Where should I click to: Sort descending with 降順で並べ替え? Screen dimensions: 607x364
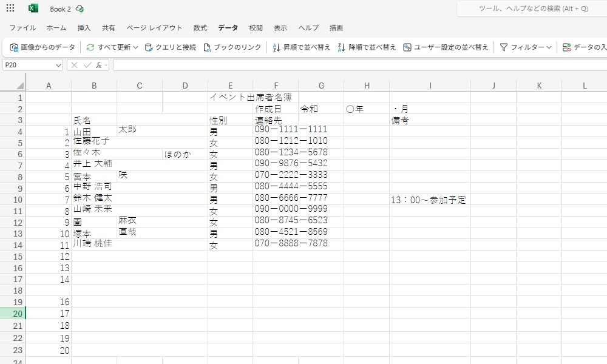(x=367, y=47)
